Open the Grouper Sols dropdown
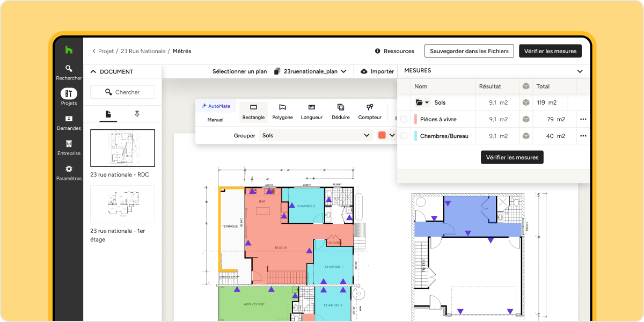644x322 pixels. pos(316,136)
